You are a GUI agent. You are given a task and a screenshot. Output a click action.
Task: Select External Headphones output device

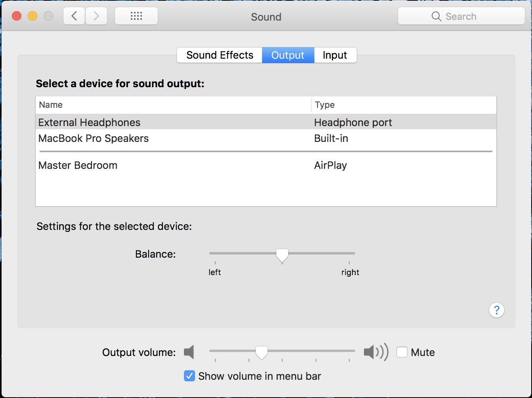(90, 122)
